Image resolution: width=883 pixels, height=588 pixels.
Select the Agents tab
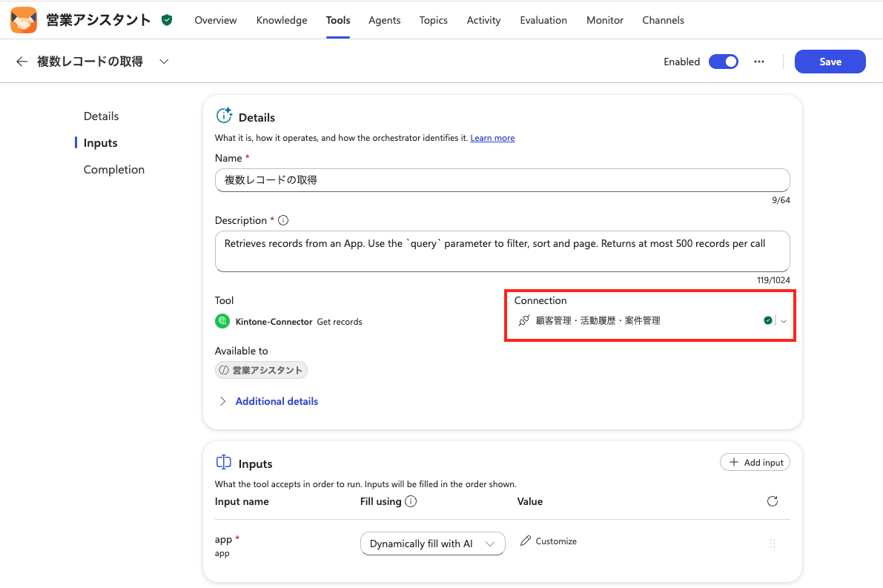[x=385, y=20]
